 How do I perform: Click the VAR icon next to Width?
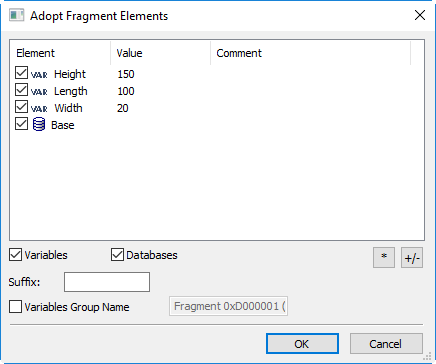[x=39, y=109]
